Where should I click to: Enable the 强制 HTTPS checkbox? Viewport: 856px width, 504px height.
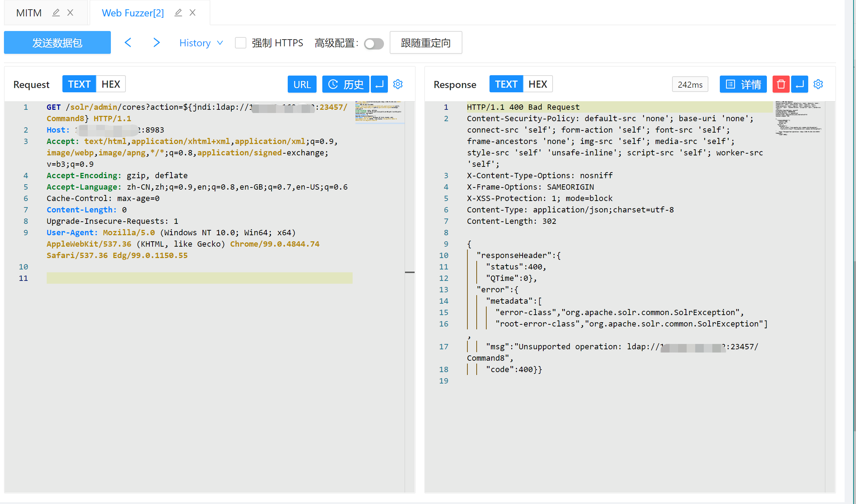pos(241,43)
